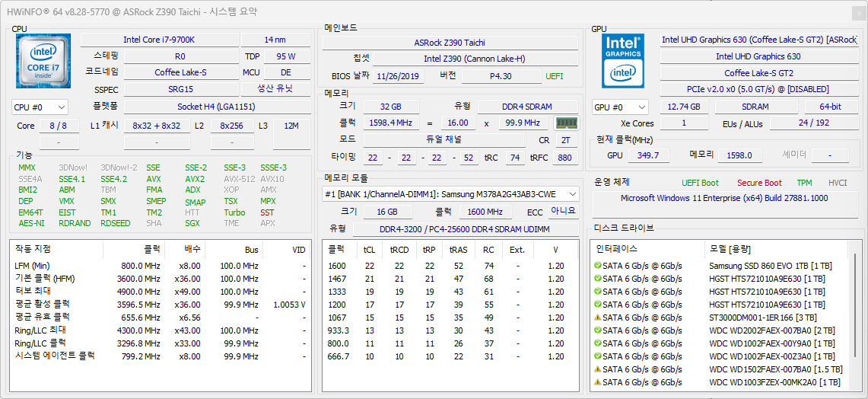Screen dimensions: 868x399
Task: Click the HVCI status label
Action: coord(838,183)
